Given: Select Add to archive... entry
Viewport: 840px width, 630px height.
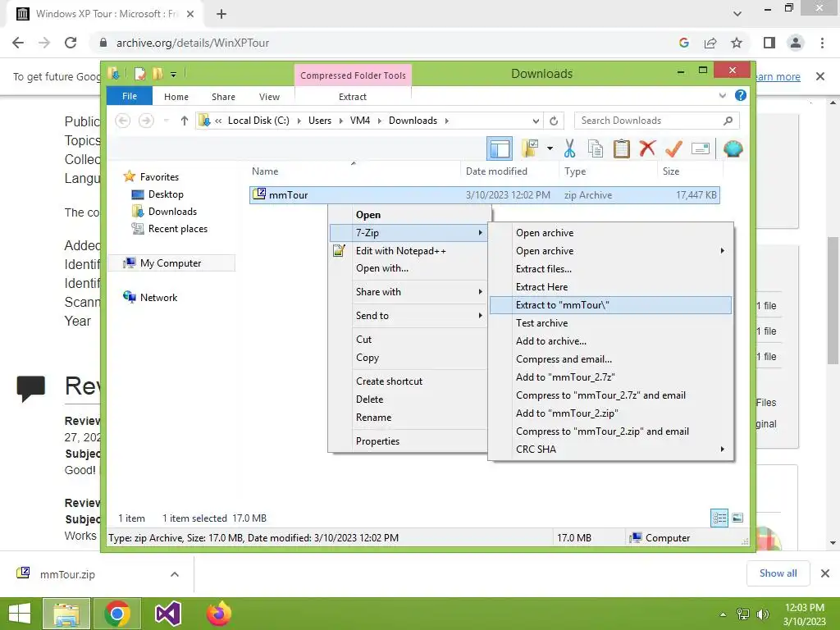Looking at the screenshot, I should [x=610, y=341].
